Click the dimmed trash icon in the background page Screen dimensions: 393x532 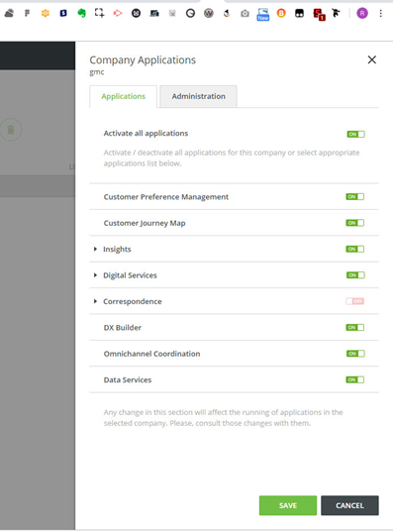[11, 129]
